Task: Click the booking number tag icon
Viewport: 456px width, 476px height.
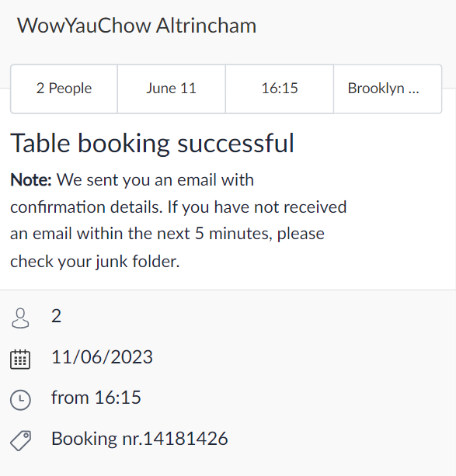Action: click(x=21, y=440)
